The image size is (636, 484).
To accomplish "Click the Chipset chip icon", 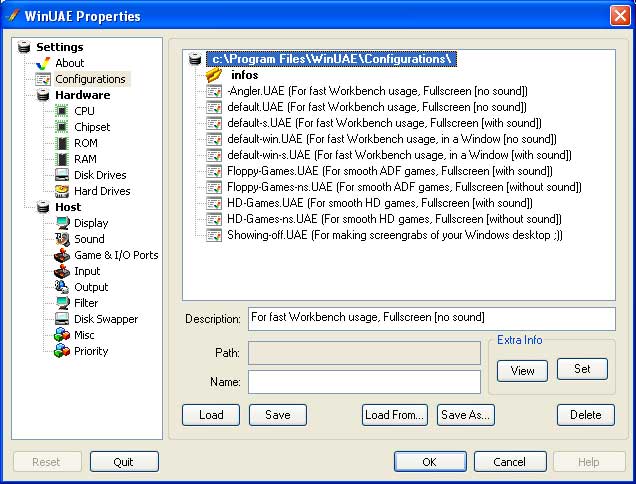I will coord(62,127).
